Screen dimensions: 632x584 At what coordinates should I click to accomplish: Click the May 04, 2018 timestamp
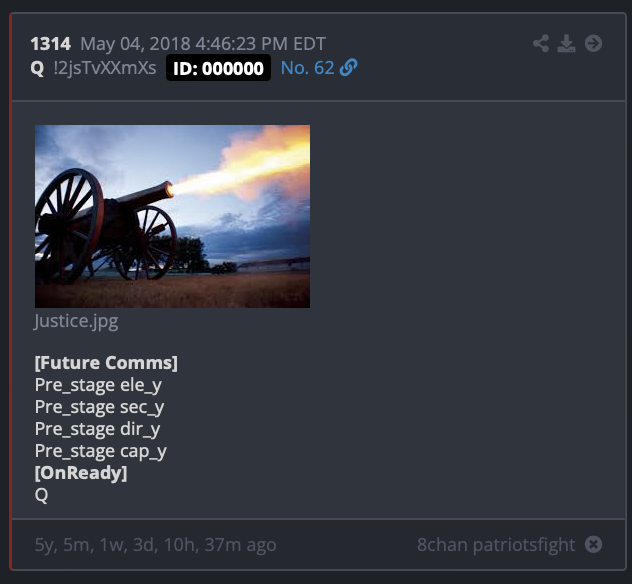pyautogui.click(x=203, y=44)
